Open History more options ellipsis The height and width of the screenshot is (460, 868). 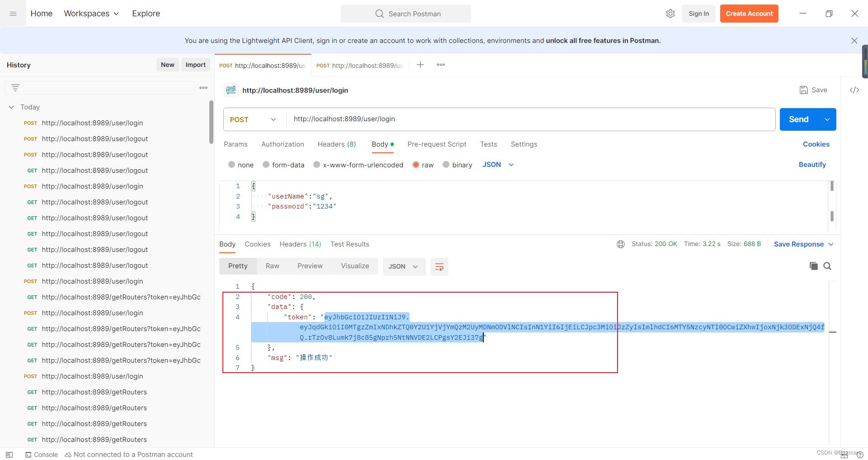tap(203, 88)
